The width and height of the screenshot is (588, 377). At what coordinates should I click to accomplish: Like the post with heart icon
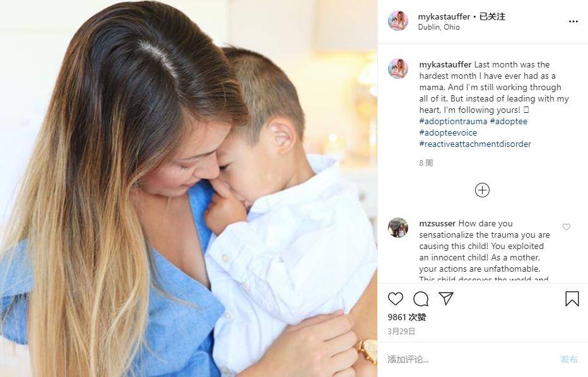[x=395, y=299]
